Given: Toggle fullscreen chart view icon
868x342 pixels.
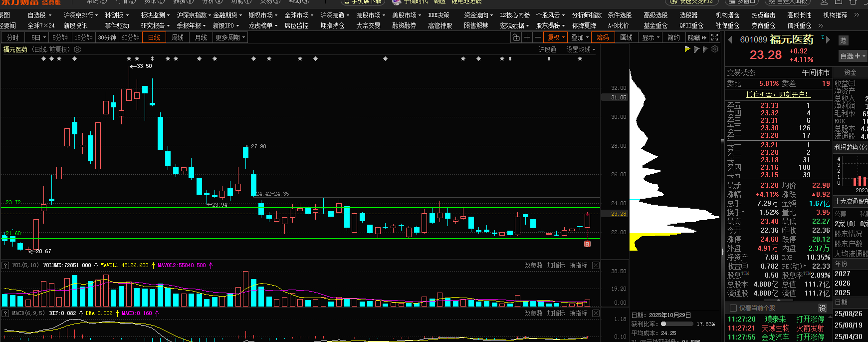Looking at the screenshot, I should (715, 37).
